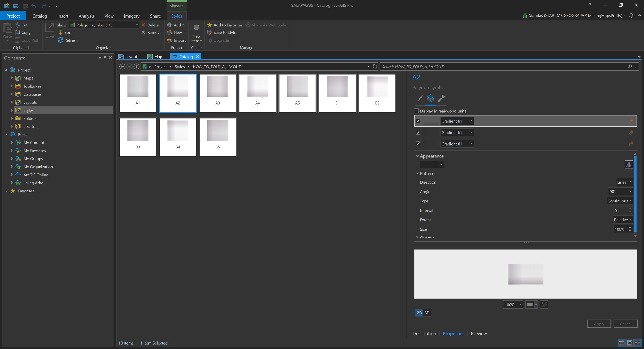Viewport: 644px width, 349px height.
Task: Click Add to Favorites star
Action: (209, 25)
